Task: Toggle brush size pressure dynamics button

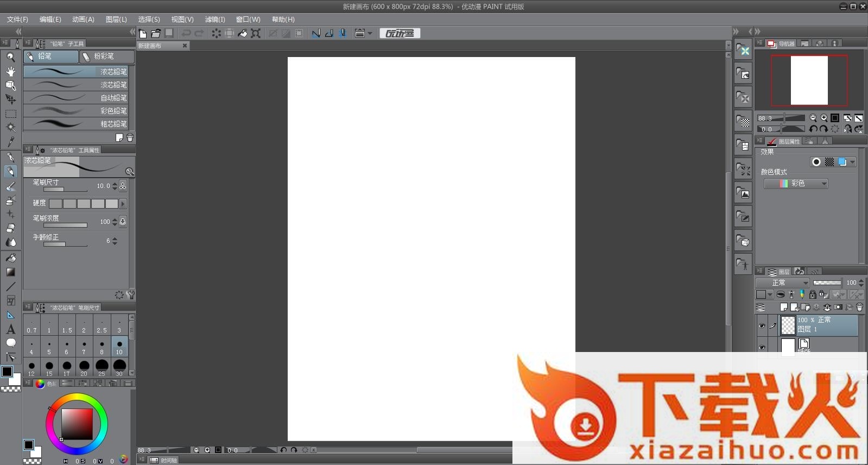Action: pos(123,186)
